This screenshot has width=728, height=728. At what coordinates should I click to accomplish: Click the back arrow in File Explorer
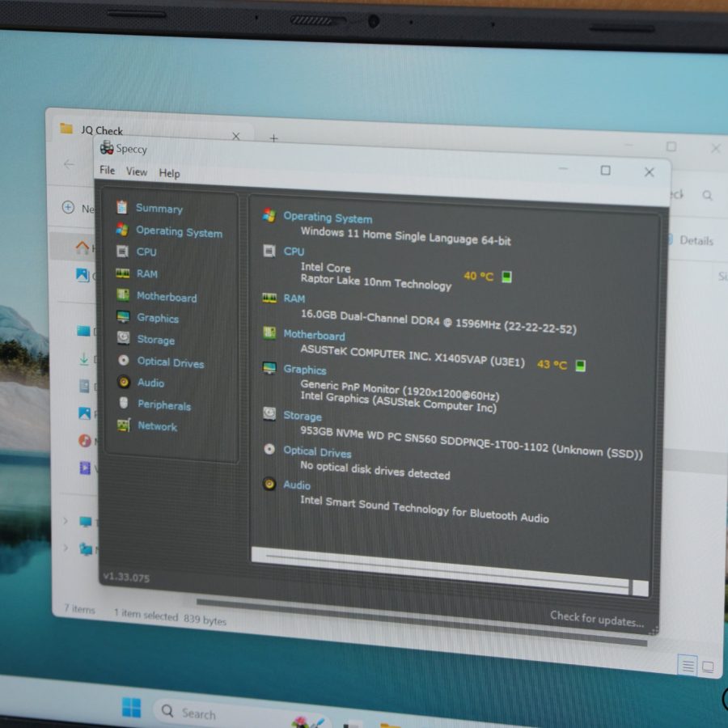click(x=70, y=164)
